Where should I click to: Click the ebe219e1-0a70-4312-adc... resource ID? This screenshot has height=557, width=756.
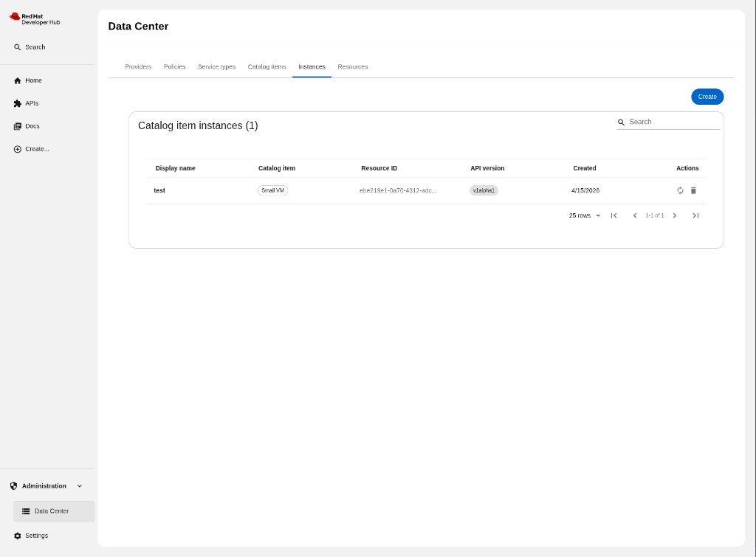point(398,191)
